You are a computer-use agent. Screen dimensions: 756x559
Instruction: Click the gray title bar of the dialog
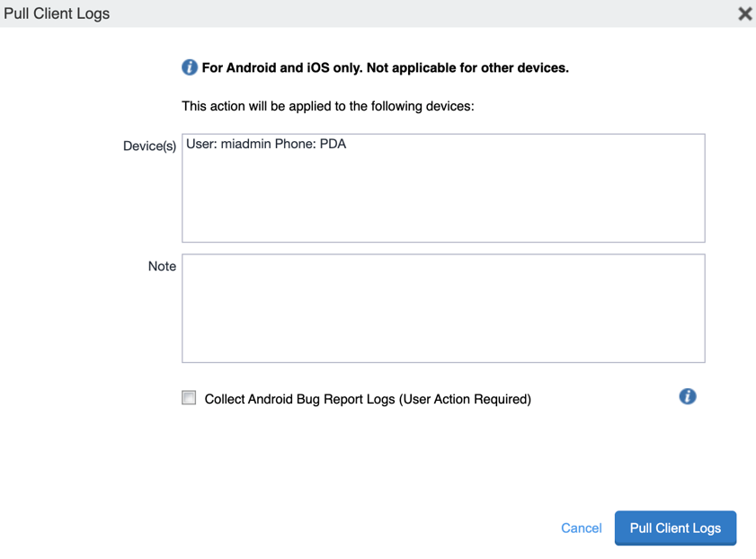(405, 13)
